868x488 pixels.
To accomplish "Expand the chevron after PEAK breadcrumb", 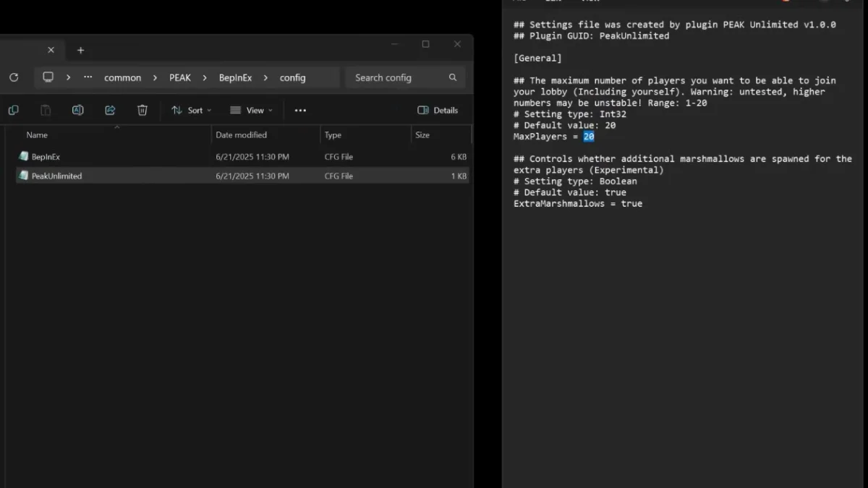I will pyautogui.click(x=205, y=77).
